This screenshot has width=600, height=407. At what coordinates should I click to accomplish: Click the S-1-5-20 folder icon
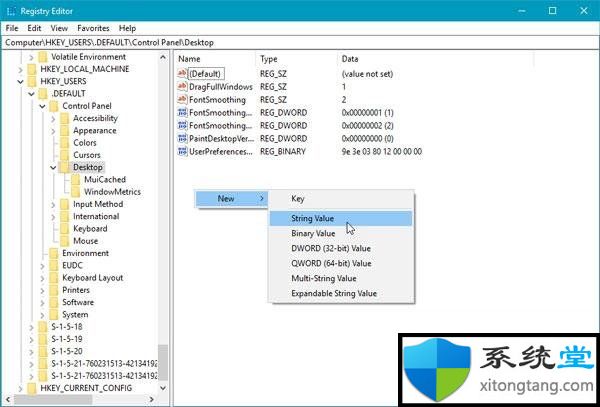click(x=43, y=351)
